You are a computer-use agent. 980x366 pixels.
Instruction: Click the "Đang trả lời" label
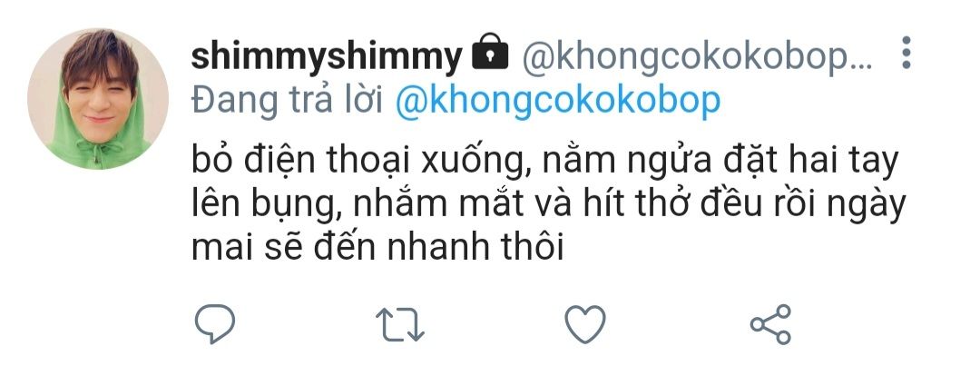[x=287, y=101]
